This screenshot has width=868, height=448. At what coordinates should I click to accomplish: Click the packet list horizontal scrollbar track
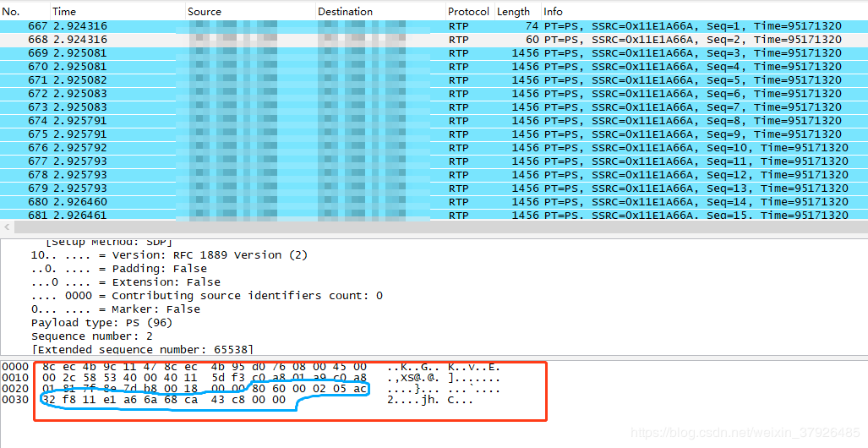[440, 227]
